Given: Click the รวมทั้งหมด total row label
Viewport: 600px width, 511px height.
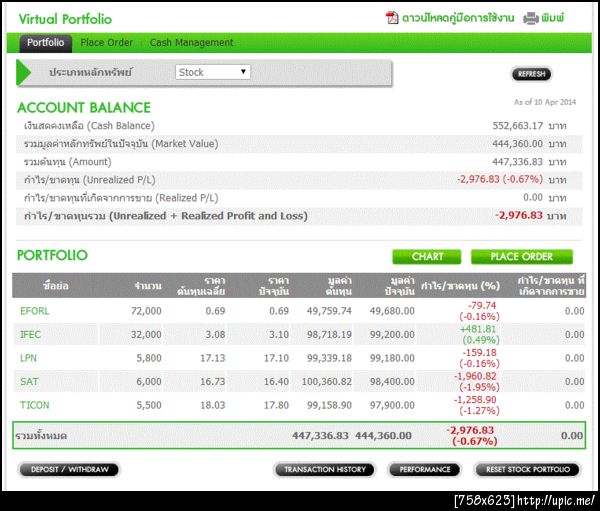Looking at the screenshot, I should (x=41, y=436).
